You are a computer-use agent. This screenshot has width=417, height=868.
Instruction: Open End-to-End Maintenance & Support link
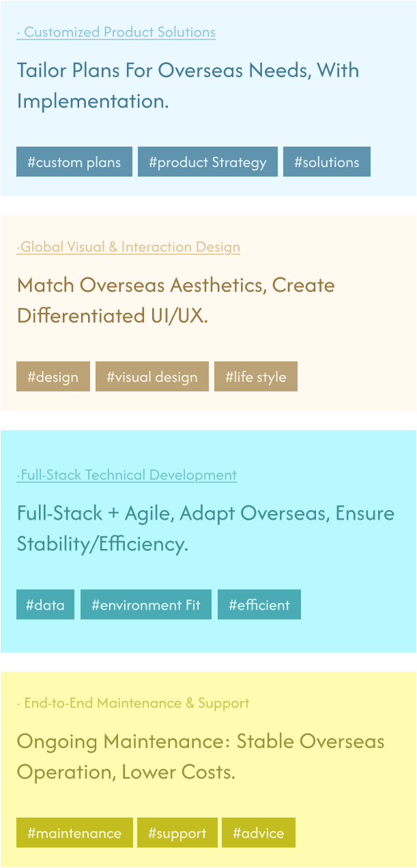point(133,703)
